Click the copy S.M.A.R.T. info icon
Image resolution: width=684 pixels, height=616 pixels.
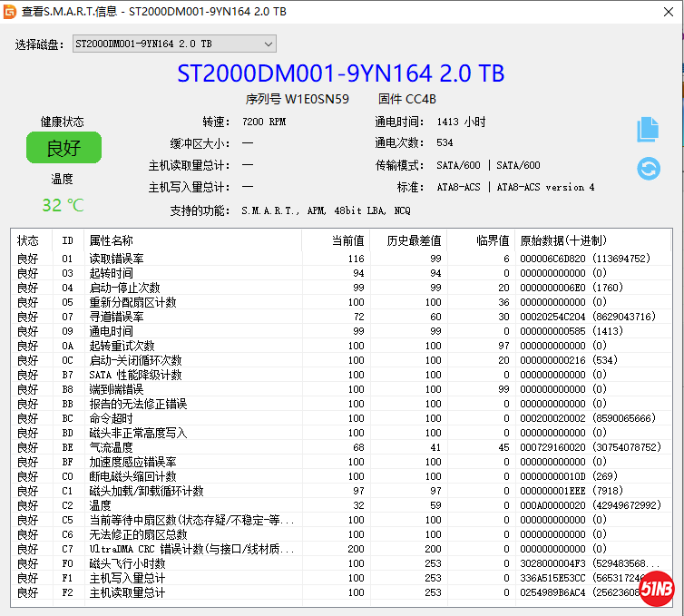click(x=648, y=129)
